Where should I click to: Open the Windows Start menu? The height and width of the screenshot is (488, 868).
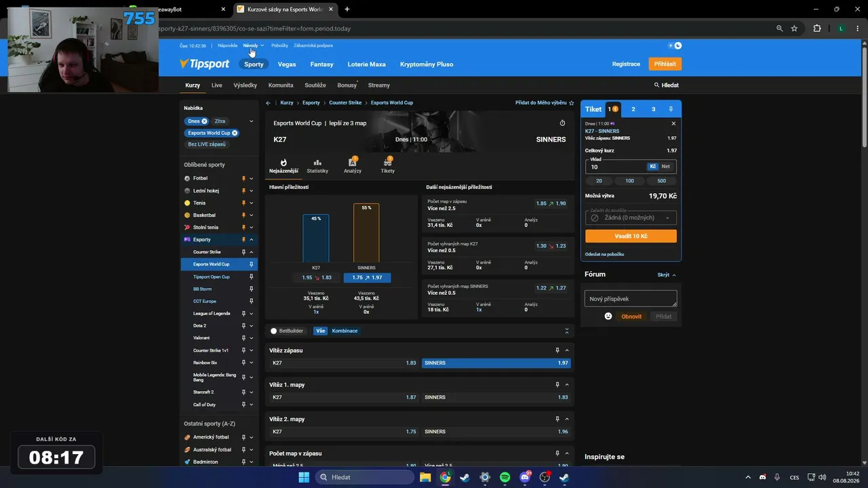click(x=304, y=477)
